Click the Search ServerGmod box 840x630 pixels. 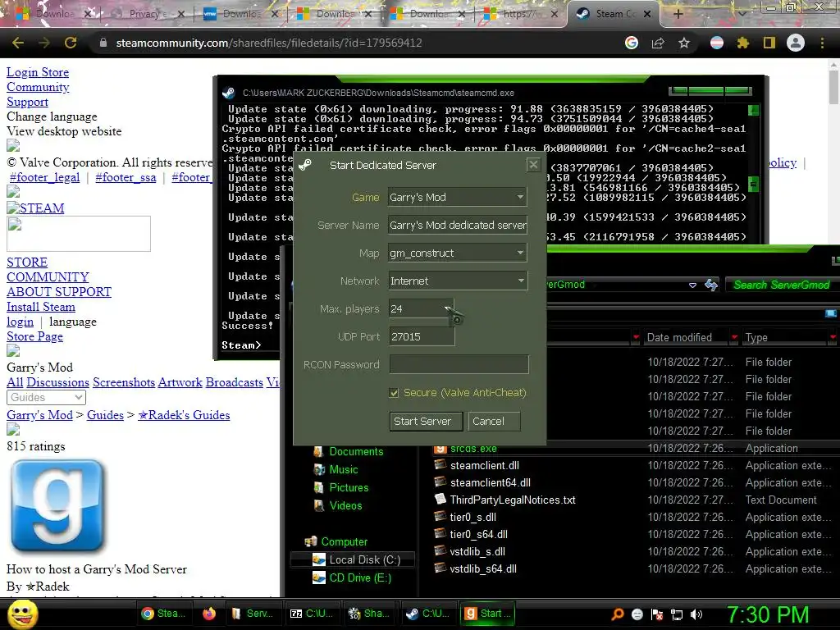tap(781, 285)
